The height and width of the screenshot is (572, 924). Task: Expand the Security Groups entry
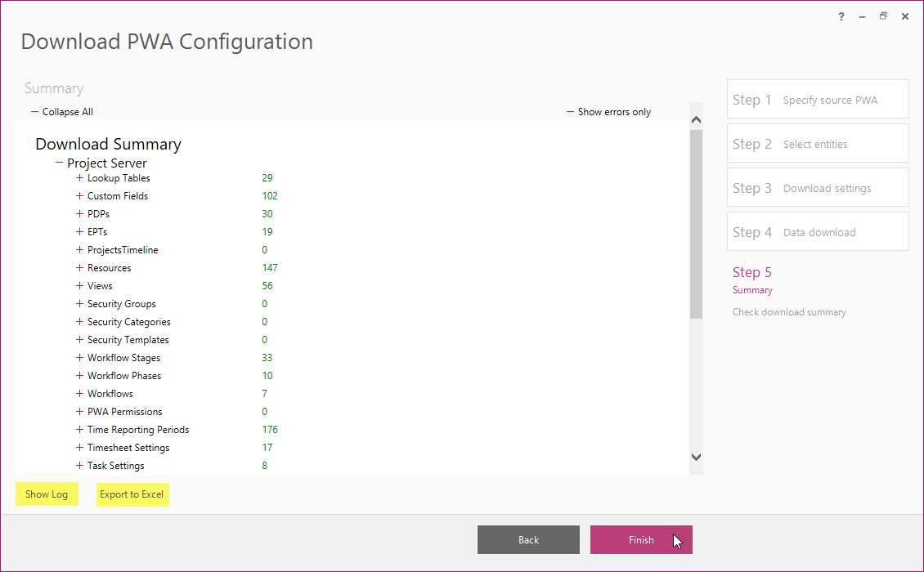point(79,303)
